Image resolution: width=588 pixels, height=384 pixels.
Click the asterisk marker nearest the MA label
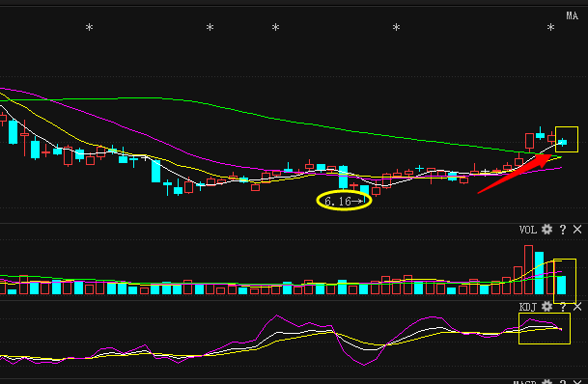coord(550,27)
